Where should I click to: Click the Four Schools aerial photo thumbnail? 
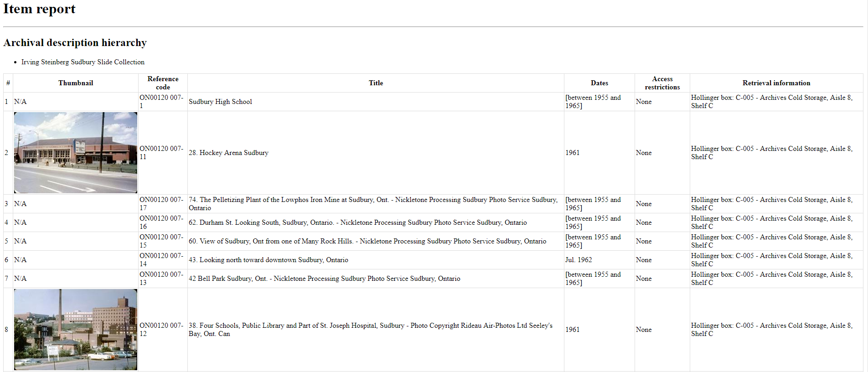pos(76,330)
